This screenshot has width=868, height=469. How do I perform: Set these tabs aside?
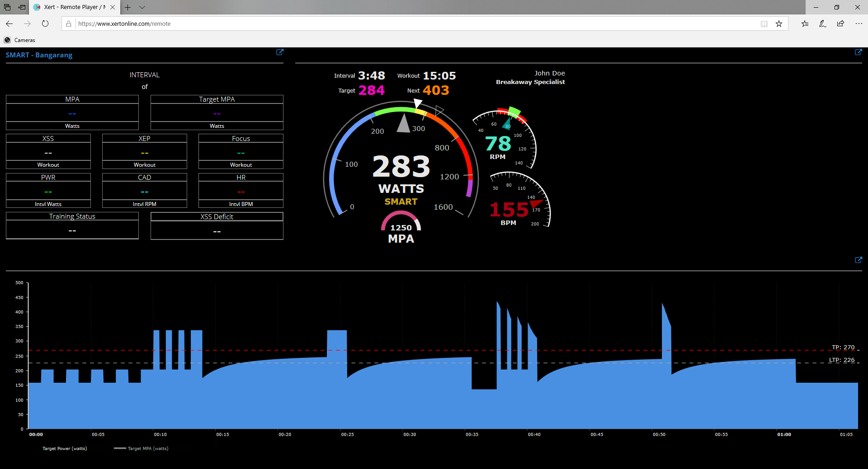22,7
